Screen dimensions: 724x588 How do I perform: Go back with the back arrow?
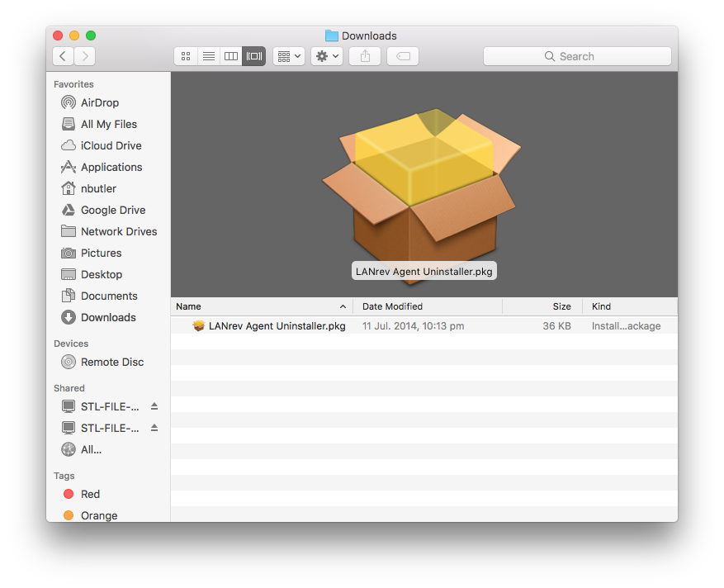64,56
